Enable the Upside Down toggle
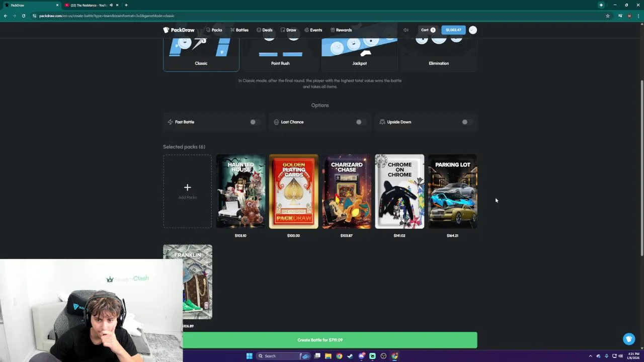The height and width of the screenshot is (362, 644). point(467,122)
